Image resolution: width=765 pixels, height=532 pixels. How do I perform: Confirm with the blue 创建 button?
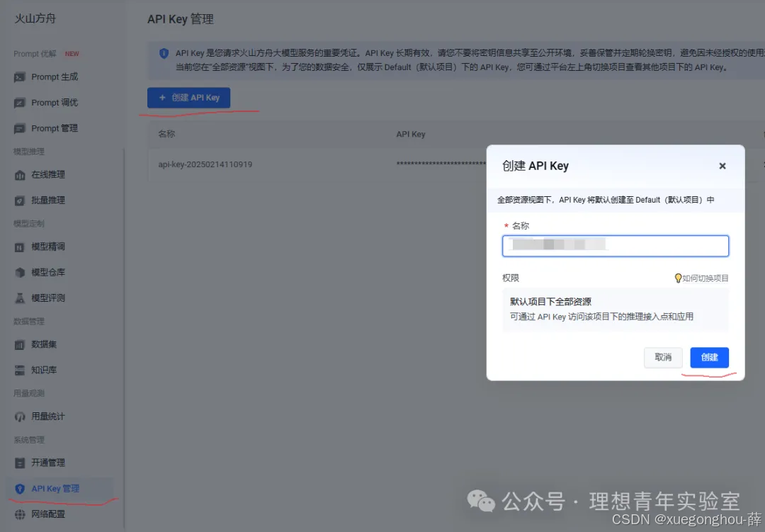(709, 358)
